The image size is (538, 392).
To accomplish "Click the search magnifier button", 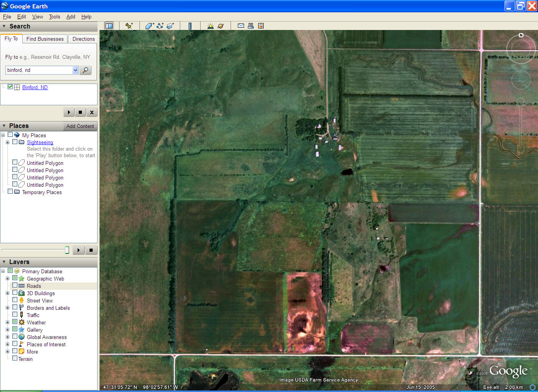I will click(x=85, y=70).
